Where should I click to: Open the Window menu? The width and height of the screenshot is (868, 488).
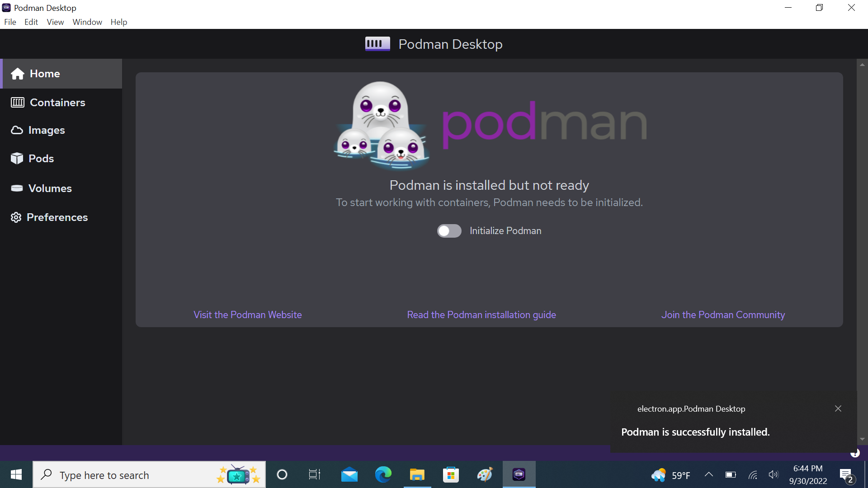pos(87,22)
